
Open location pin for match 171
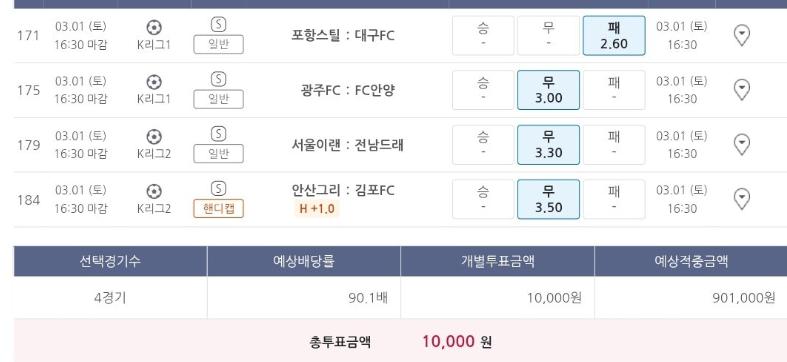742,36
